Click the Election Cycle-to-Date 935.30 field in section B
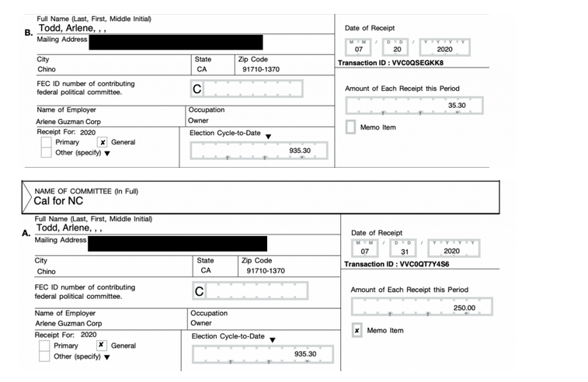Image resolution: width=588 pixels, height=382 pixels. [259, 151]
